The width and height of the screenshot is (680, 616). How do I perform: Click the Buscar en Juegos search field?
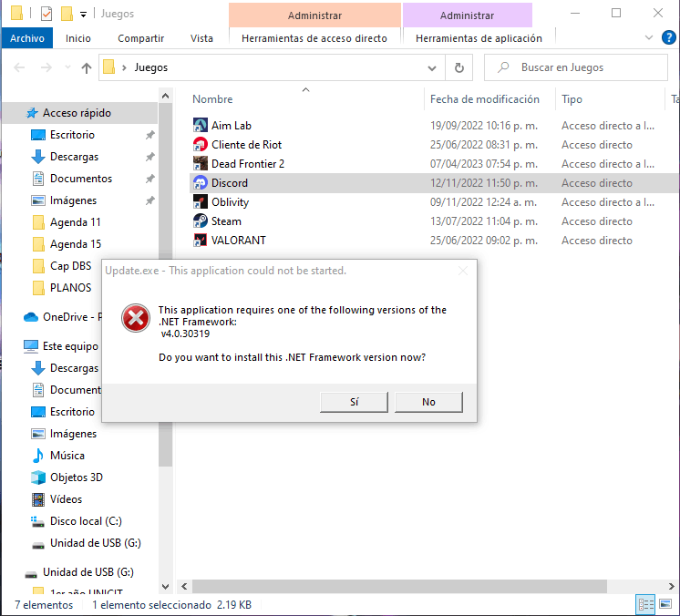tap(576, 67)
